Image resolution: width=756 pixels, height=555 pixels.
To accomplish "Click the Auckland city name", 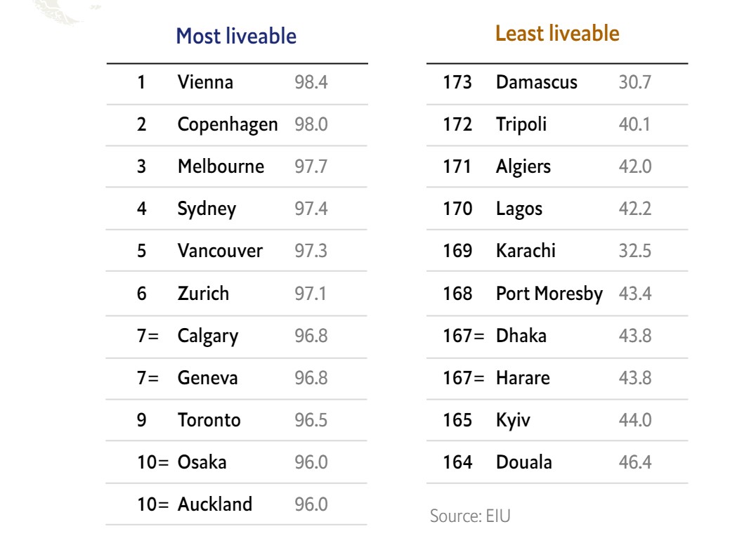I will 215,504.
